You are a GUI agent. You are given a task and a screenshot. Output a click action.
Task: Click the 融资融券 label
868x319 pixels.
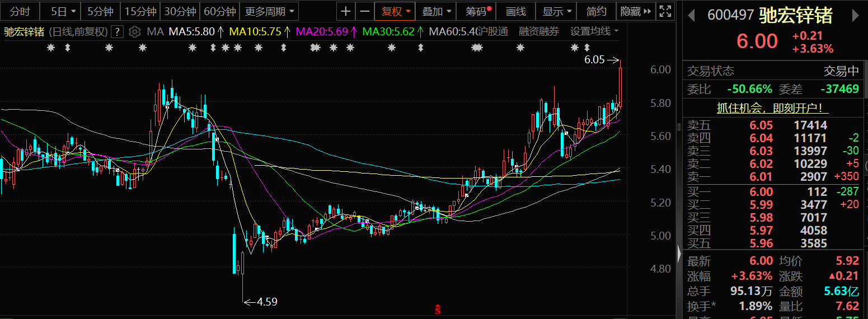(538, 31)
